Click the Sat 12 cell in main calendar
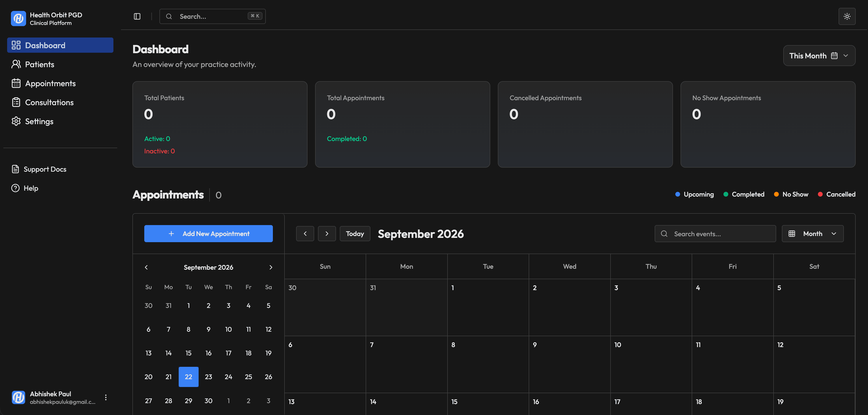This screenshot has height=415, width=868. tap(814, 364)
